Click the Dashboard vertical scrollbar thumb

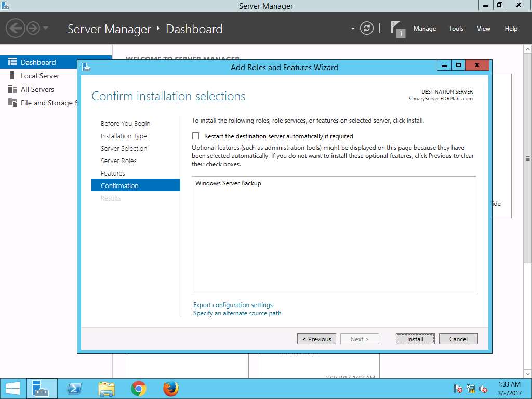528,158
